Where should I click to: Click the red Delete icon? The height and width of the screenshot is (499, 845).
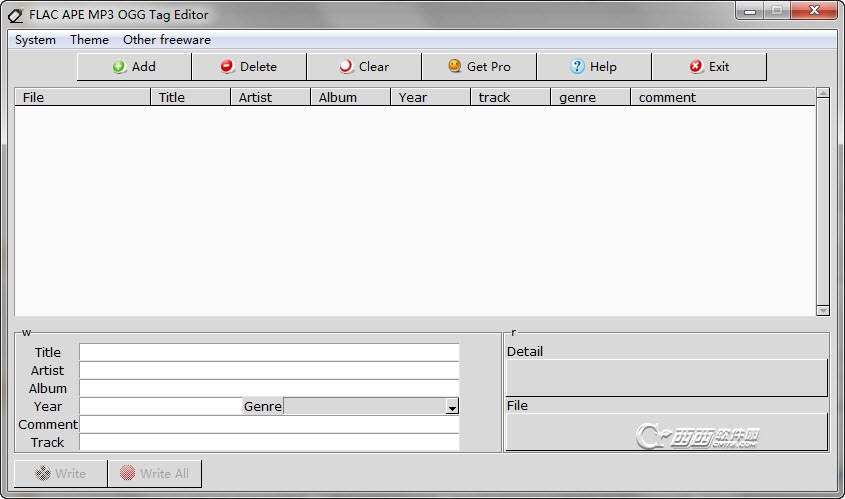[x=227, y=66]
